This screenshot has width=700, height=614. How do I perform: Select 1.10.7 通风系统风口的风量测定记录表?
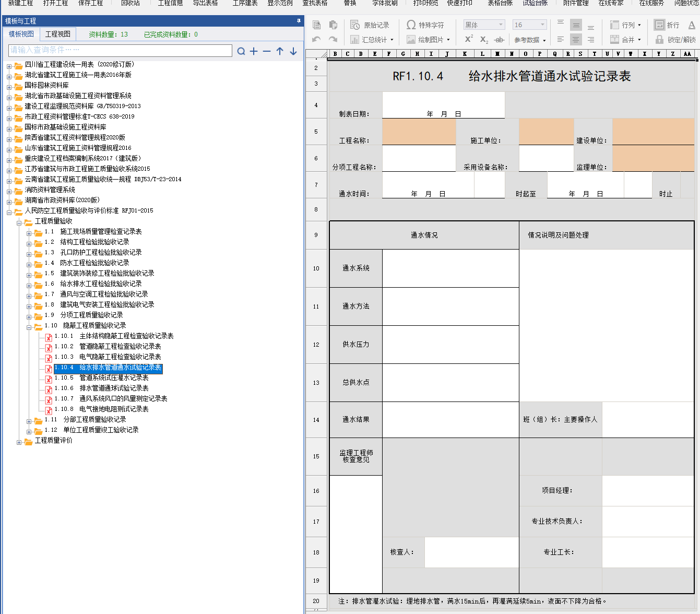tap(111, 399)
